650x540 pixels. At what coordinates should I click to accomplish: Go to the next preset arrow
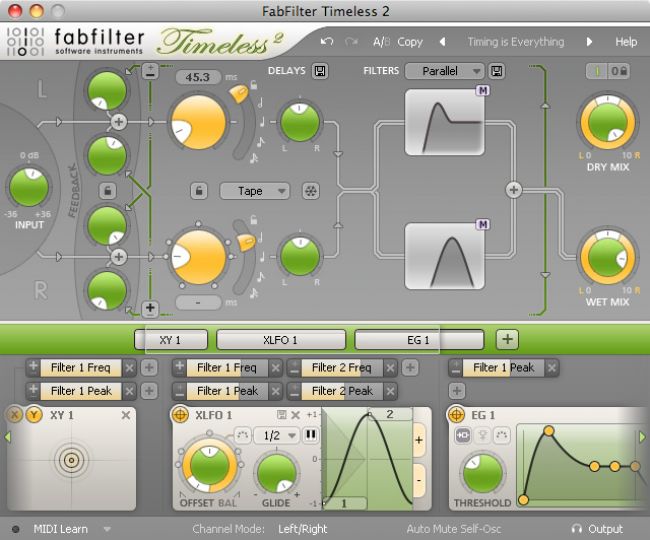[589, 42]
